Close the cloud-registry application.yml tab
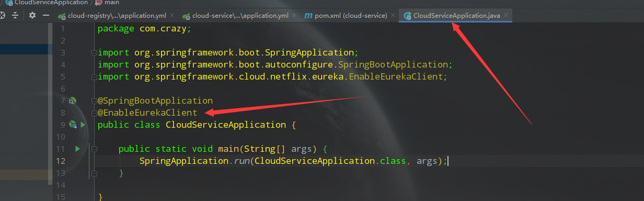The height and width of the screenshot is (201, 644). click(172, 16)
